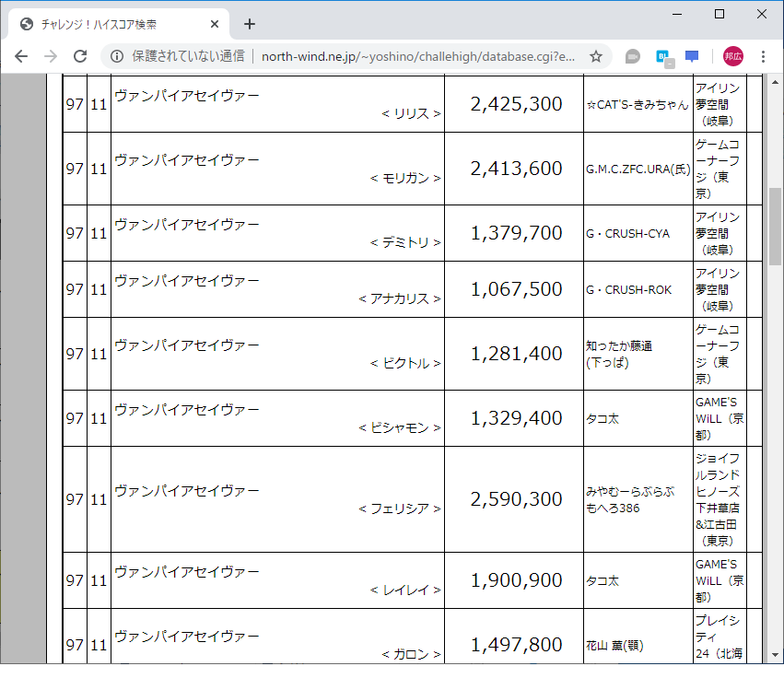Click the scrollbar up arrow
The image size is (784, 678).
click(x=775, y=81)
